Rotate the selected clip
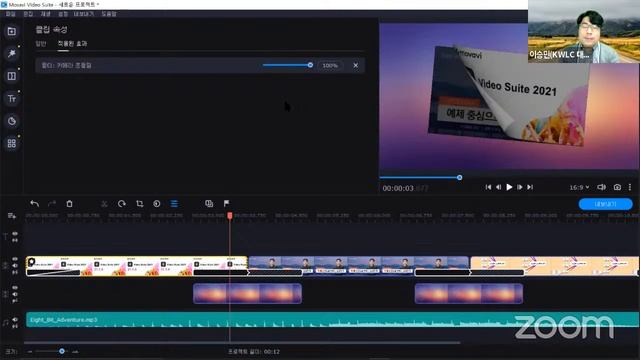The width and height of the screenshot is (640, 360). coord(122,203)
